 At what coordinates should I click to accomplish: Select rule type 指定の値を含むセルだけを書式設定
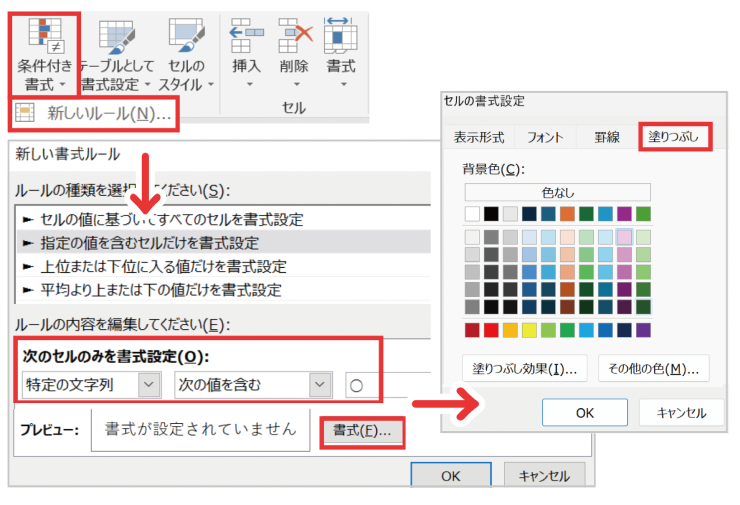(x=148, y=242)
